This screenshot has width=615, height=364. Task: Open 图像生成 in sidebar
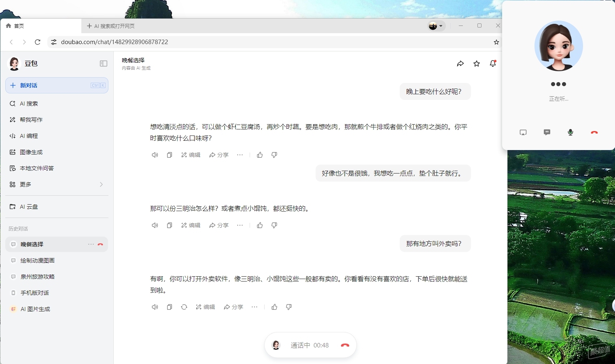pyautogui.click(x=57, y=152)
